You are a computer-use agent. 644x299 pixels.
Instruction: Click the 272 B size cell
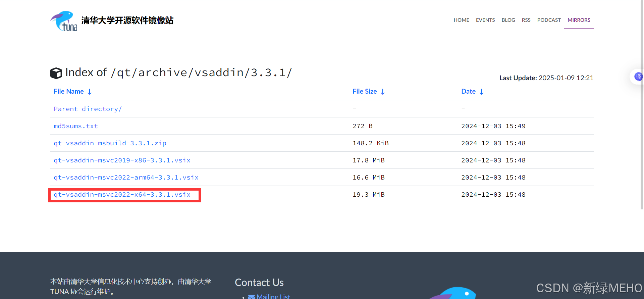coord(363,126)
